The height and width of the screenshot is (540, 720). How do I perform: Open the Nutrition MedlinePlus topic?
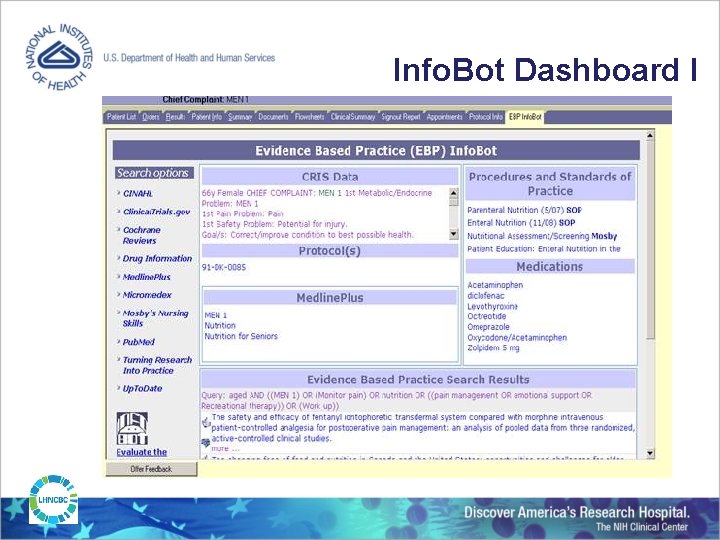(x=220, y=326)
